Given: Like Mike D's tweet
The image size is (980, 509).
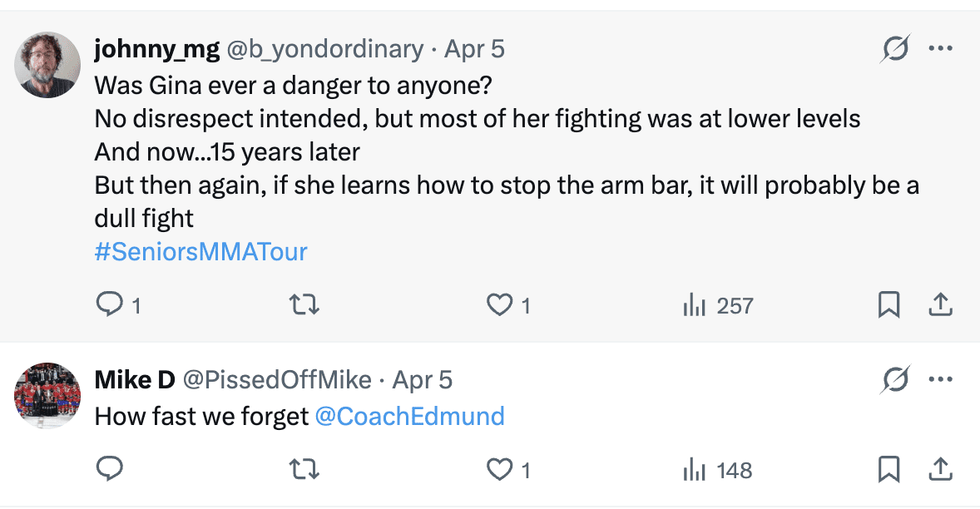Looking at the screenshot, I should coord(499,471).
